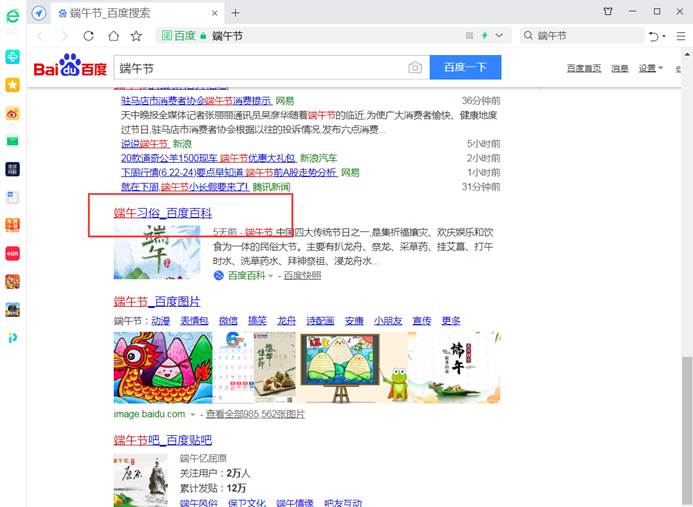The image size is (693, 507).
Task: Expand the 百度百科 source dropdown arrow
Action: [x=272, y=275]
